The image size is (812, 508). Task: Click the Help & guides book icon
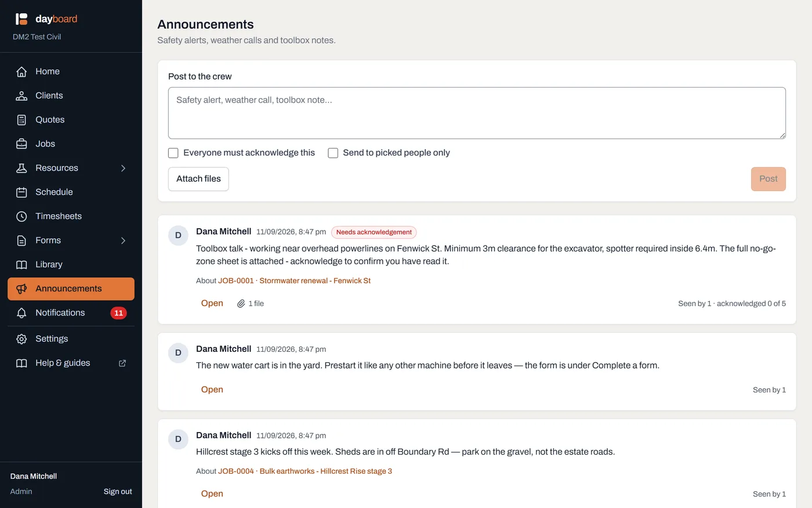point(21,363)
